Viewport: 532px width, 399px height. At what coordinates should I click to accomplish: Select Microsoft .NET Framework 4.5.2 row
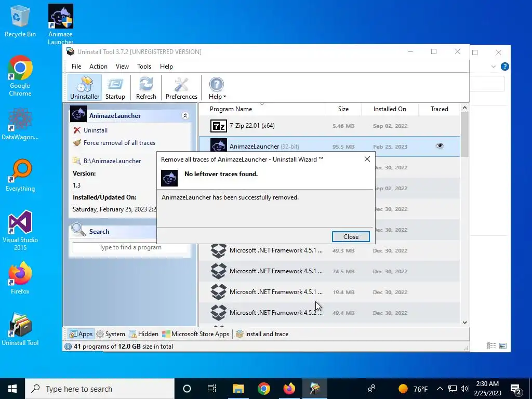pyautogui.click(x=329, y=312)
